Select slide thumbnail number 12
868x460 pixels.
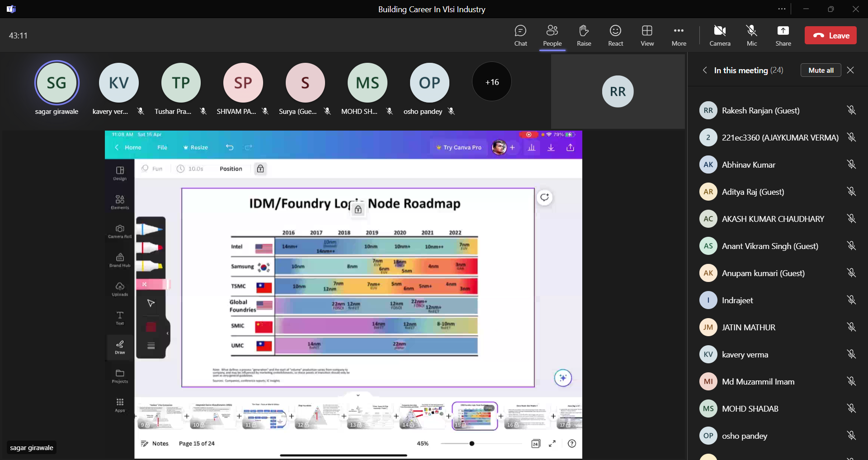318,416
